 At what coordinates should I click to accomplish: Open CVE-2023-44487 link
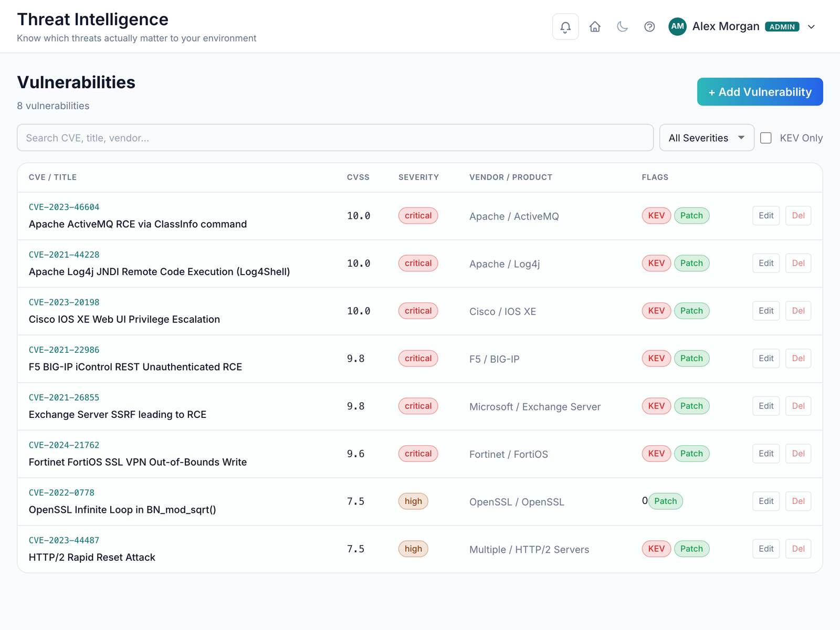(64, 541)
